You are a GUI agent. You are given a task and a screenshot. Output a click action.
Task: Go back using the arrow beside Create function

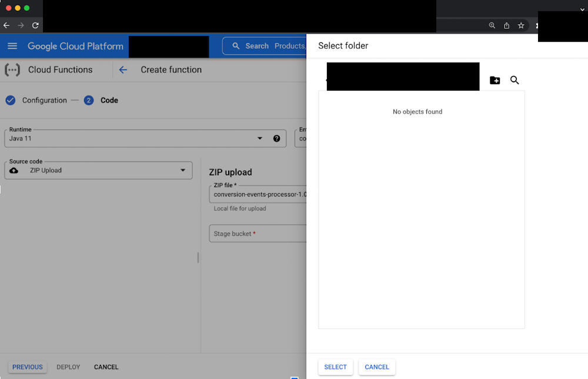[x=123, y=70]
